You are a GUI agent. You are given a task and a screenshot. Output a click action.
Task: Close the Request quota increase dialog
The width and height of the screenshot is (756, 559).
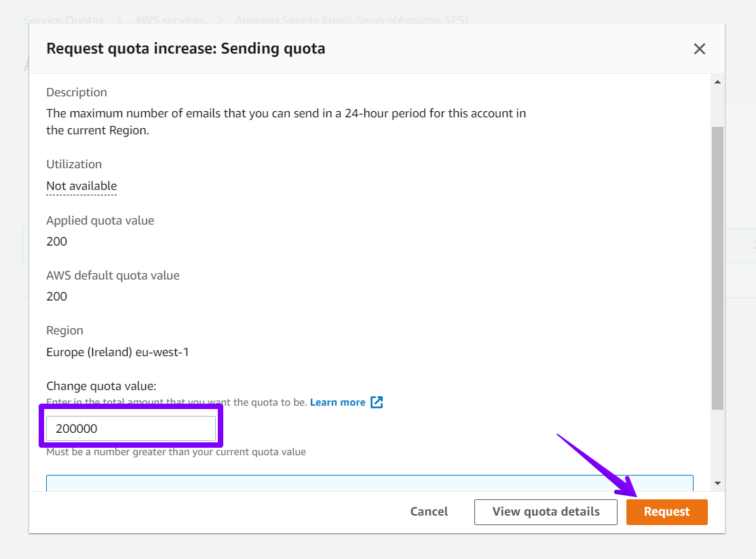pyautogui.click(x=699, y=49)
